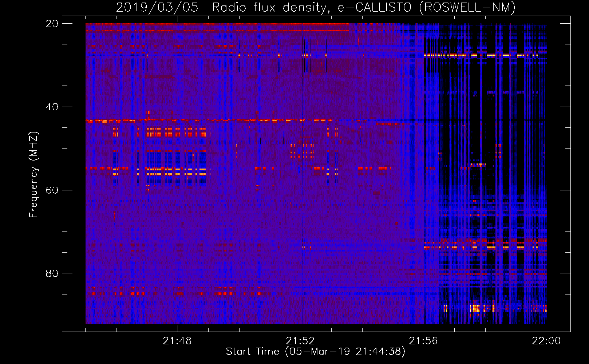Screen dimensions: 589x364
Task: Click the 21:52 time tick label
Action: 300,341
